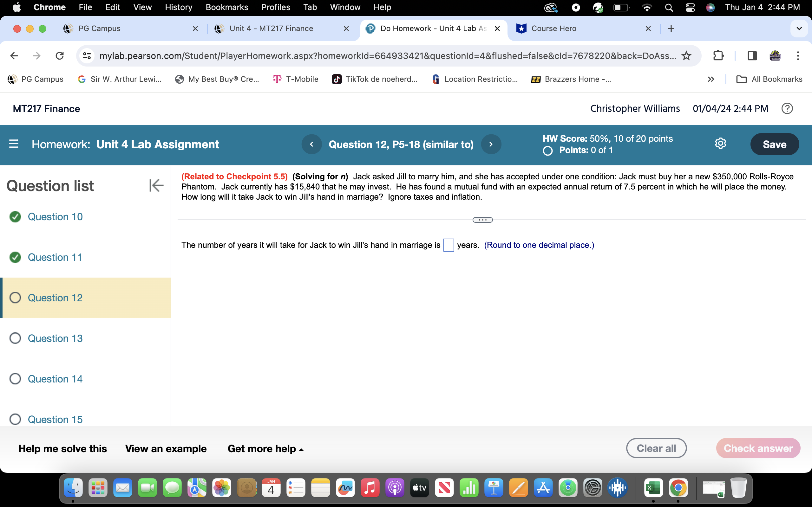Open the tab overflow chevron in Chrome
The image size is (812, 507).
coord(799,29)
